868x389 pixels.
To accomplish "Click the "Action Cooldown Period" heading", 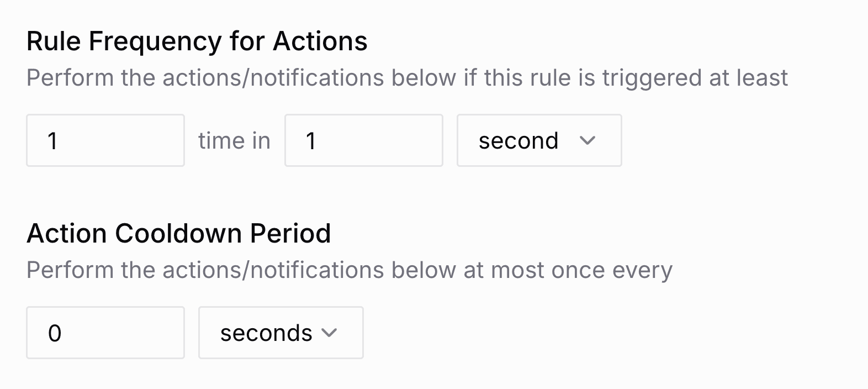I will coord(178,234).
